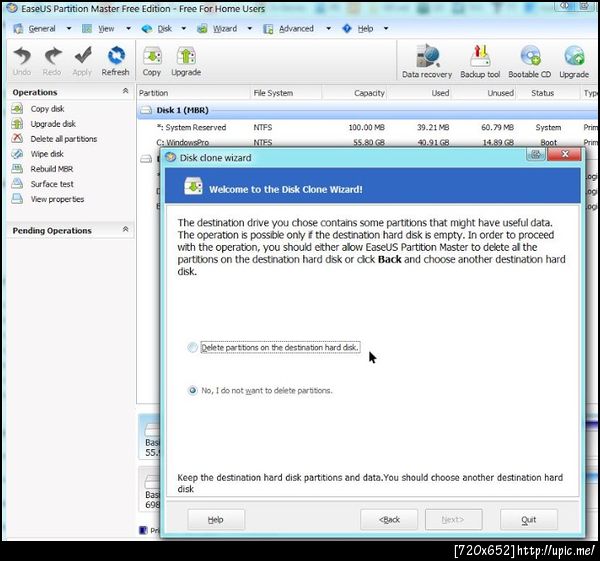Viewport: 600px width, 561px height.
Task: Click the Upgrade icon next to Copy
Action: (186, 61)
